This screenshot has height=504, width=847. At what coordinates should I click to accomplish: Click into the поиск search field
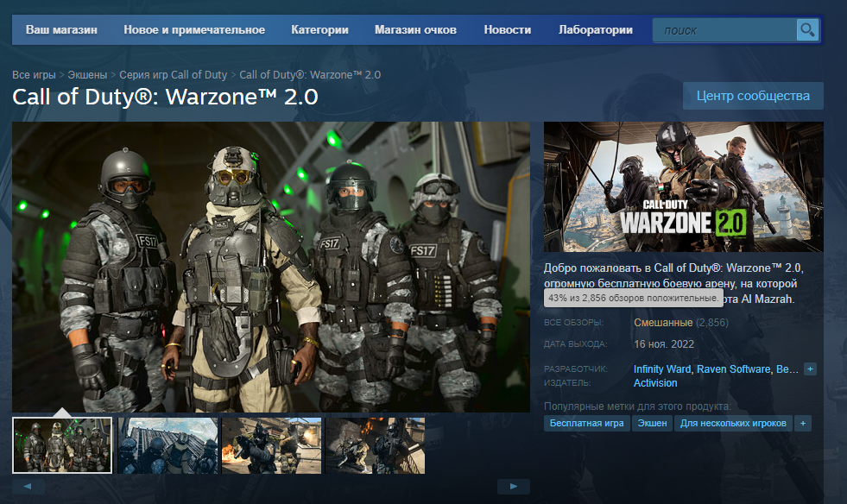click(x=724, y=30)
